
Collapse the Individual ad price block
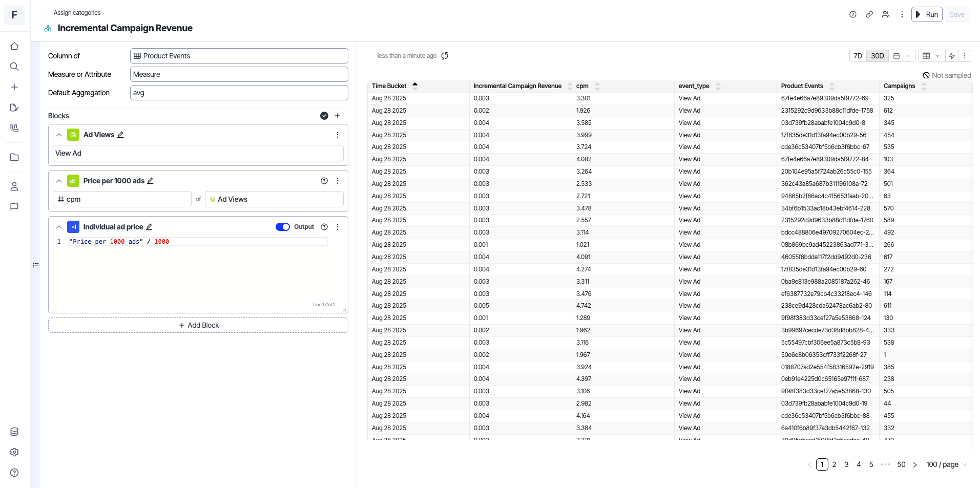point(59,227)
